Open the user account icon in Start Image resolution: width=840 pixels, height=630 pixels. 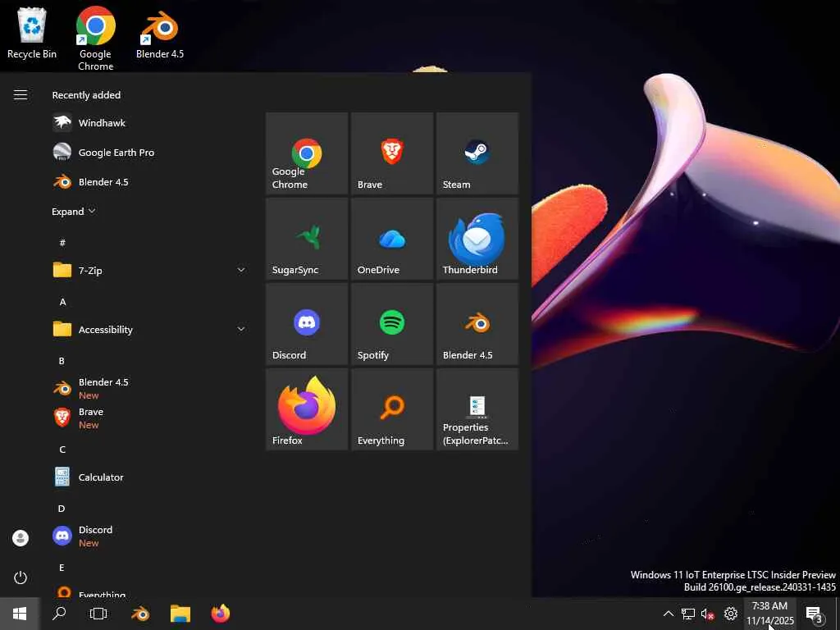click(21, 538)
